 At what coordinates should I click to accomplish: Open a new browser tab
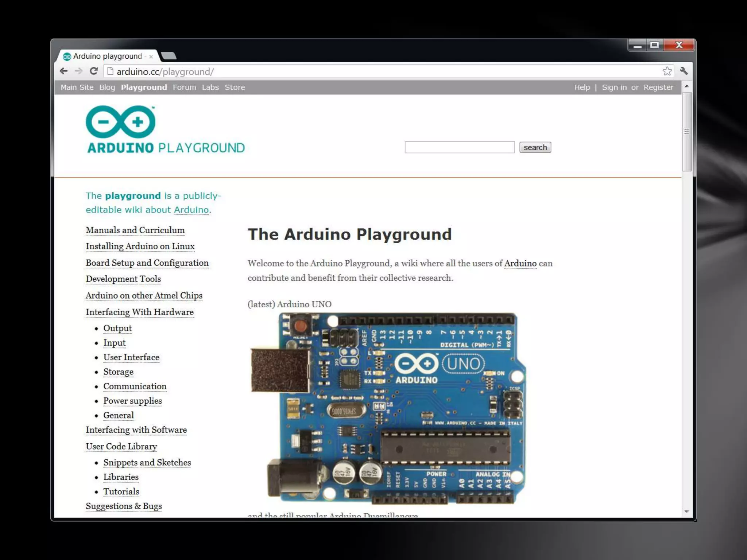click(169, 56)
